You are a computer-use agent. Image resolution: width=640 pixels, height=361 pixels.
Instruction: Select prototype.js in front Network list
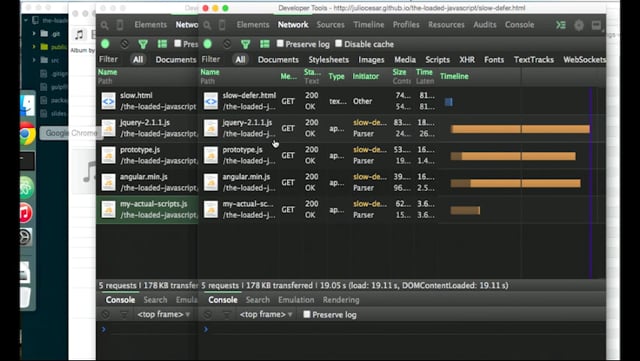pos(402,155)
